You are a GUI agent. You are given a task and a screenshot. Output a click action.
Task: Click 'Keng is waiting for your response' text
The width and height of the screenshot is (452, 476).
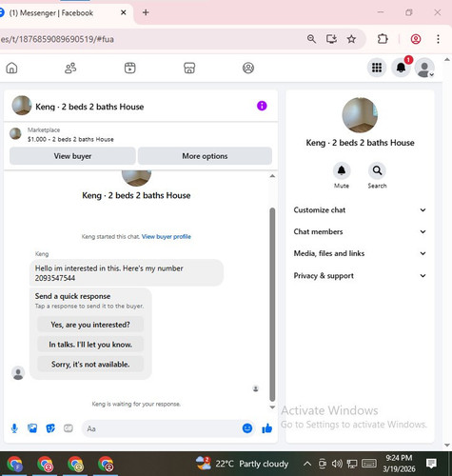pyautogui.click(x=136, y=404)
